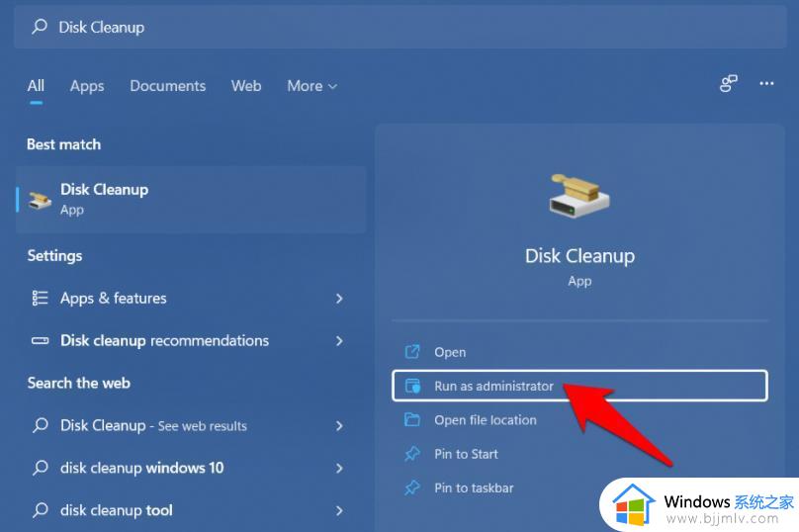This screenshot has width=799, height=532.
Task: Choose Pin to Start
Action: [579, 454]
